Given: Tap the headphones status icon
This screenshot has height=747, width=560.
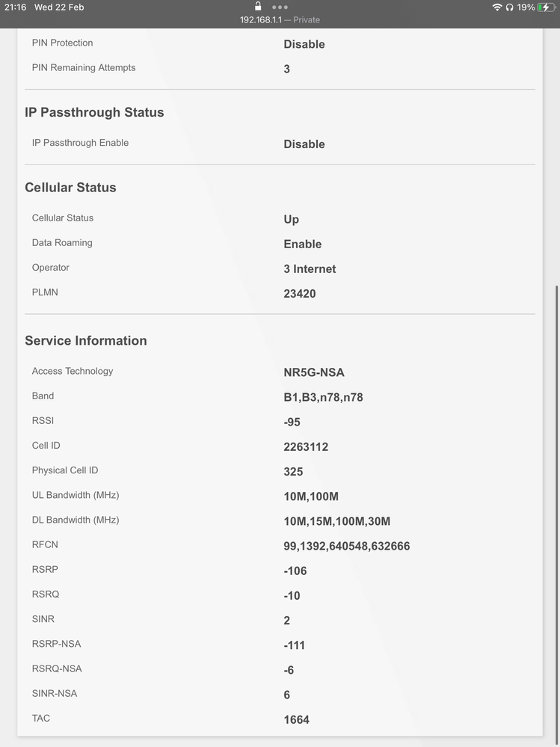Looking at the screenshot, I should point(510,7).
